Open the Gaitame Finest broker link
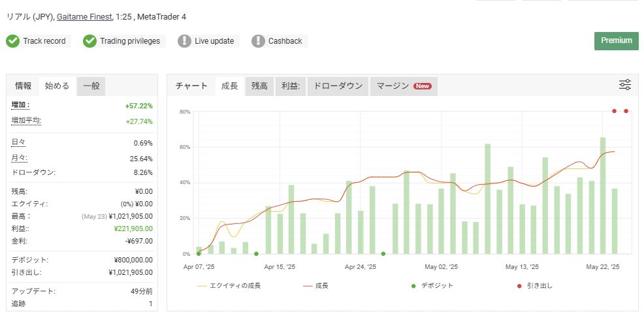 click(84, 17)
